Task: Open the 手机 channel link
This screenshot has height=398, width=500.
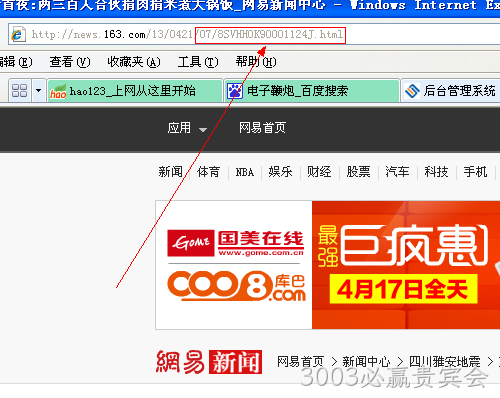Action: 475,172
